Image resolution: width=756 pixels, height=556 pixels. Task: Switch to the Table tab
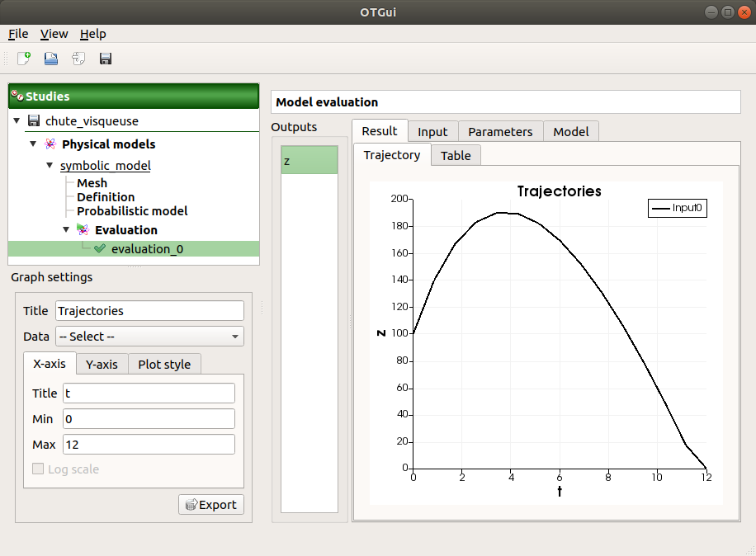[456, 155]
